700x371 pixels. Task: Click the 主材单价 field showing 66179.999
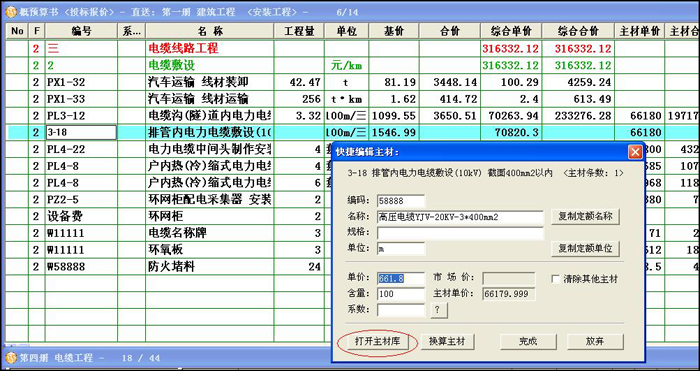click(508, 294)
